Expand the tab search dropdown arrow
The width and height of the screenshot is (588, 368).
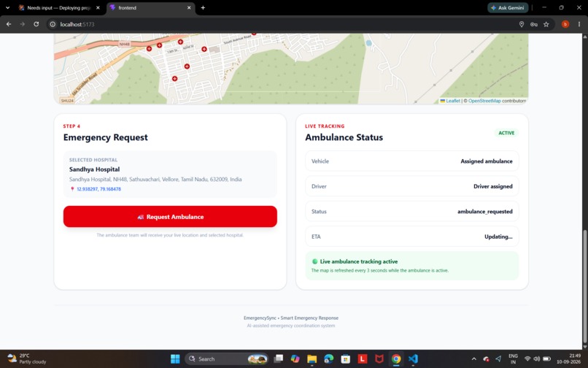7,7
